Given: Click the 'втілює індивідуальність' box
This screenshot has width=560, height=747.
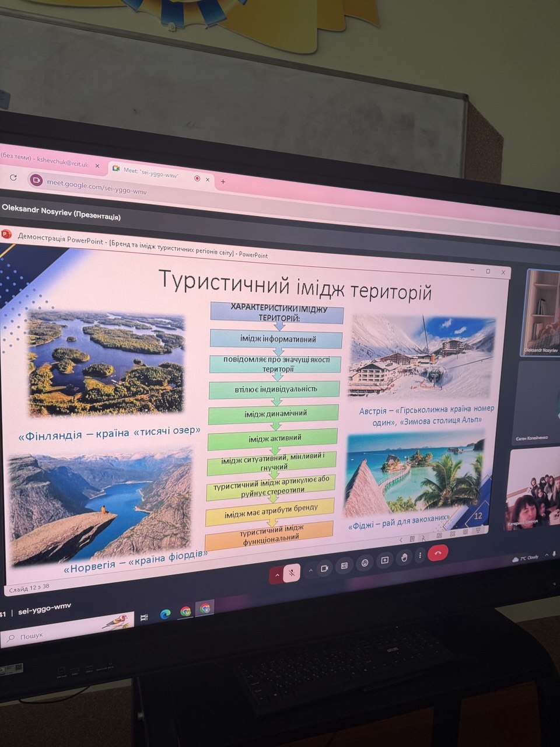Looking at the screenshot, I should pos(275,389).
